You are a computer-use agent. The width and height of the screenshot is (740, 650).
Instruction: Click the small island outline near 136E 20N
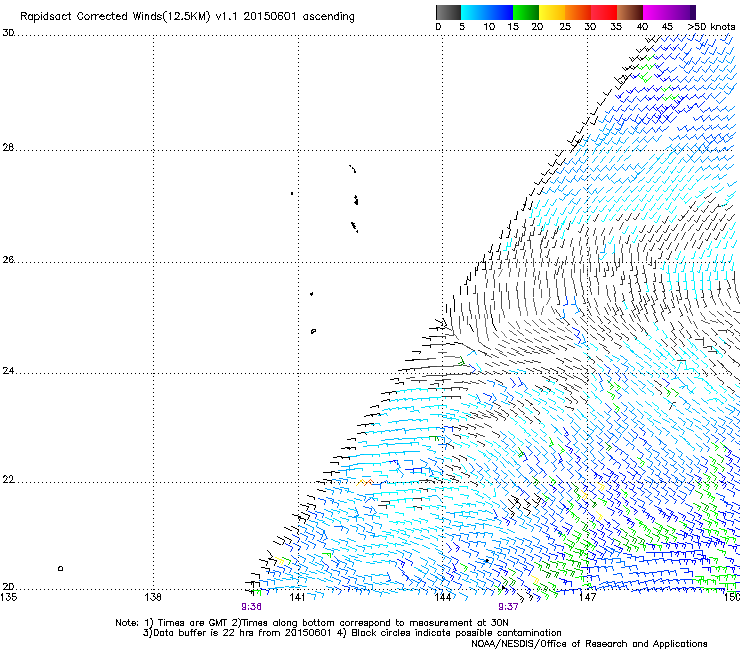click(x=60, y=568)
